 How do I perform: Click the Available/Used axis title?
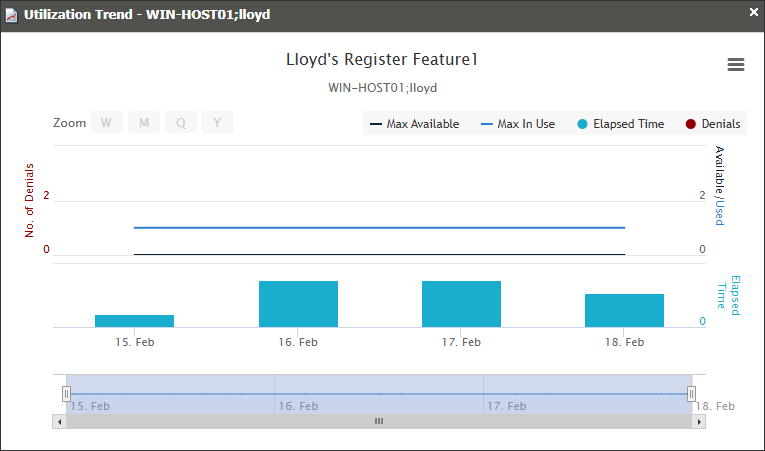point(720,185)
